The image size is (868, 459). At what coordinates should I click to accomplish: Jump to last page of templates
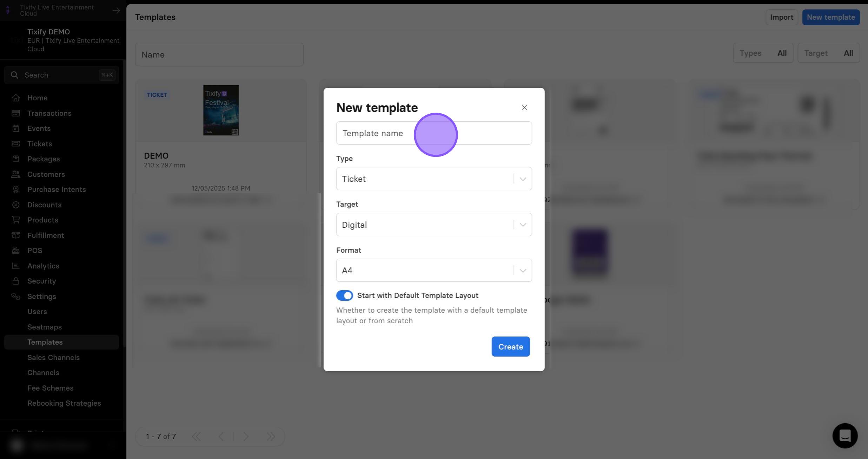click(x=271, y=437)
